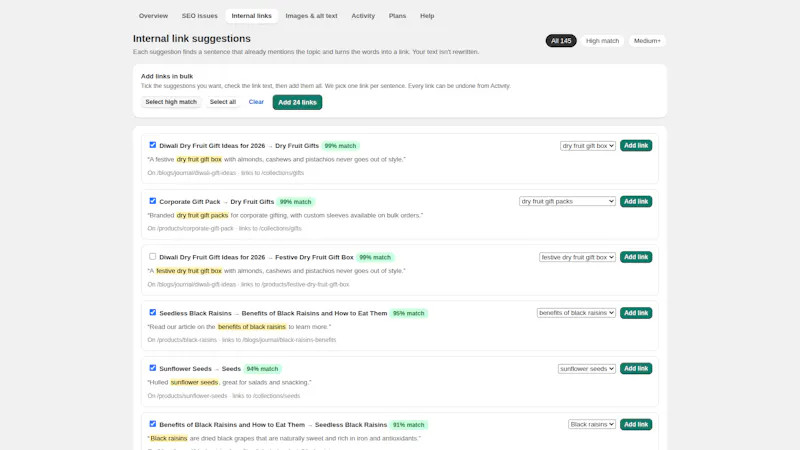Screen dimensions: 800x450
Task: Add link for Seedless Black Raisins row
Action: coord(636,313)
